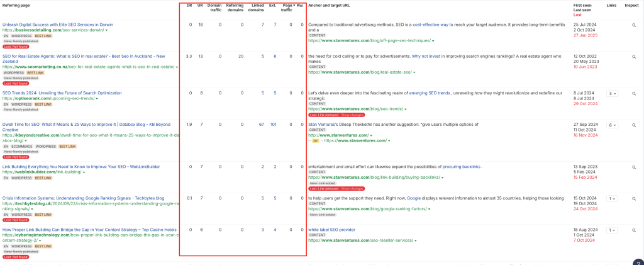The height and width of the screenshot is (265, 644).
Task: Click Inspect magnifier for weblinkbuilder.com row
Action: coord(634,167)
